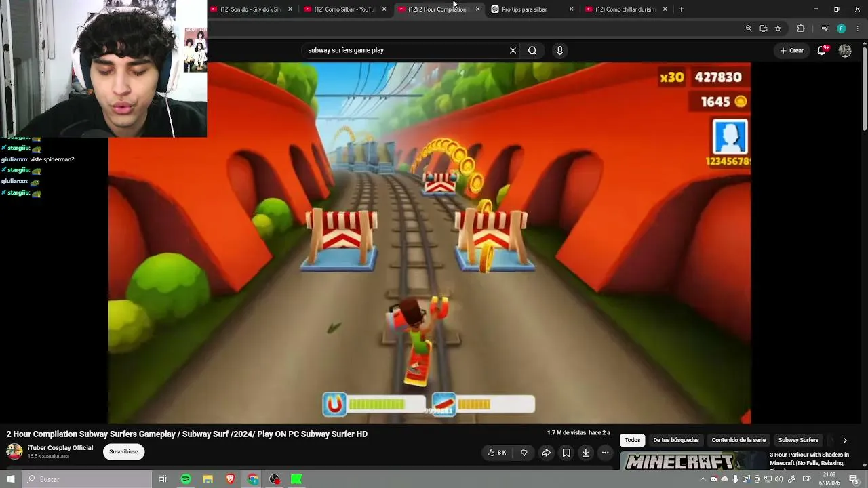This screenshot has width=868, height=488.
Task: Open the iTuber Cosplay Official channel avatar
Action: click(14, 451)
